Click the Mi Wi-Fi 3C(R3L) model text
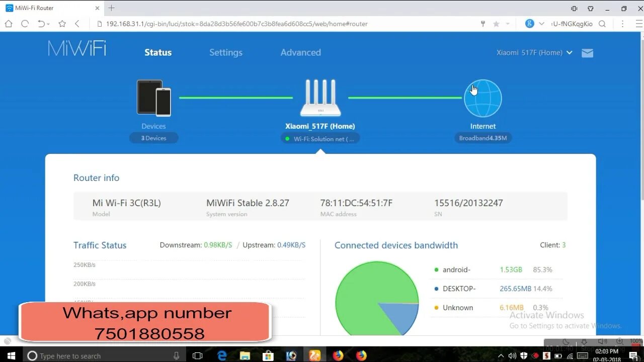This screenshot has height=362, width=644. tap(127, 203)
